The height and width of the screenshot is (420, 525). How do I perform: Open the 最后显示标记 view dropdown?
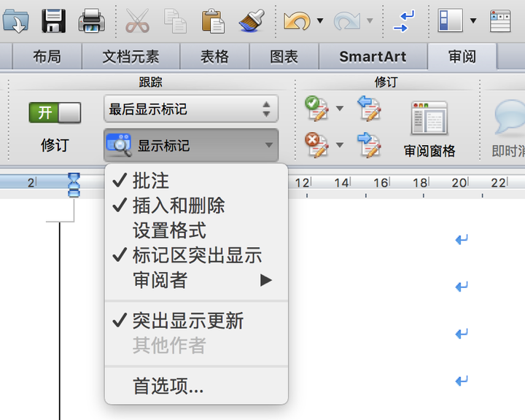[x=191, y=109]
